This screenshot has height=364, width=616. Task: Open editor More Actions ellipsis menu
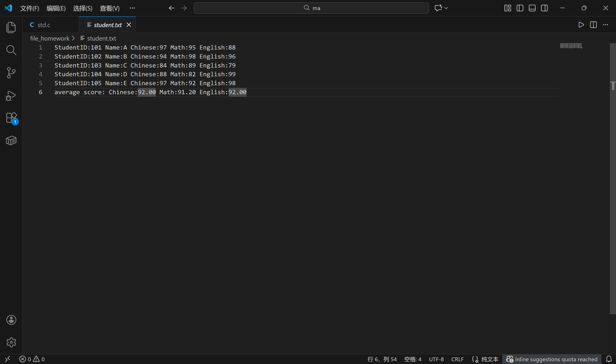[x=606, y=25]
